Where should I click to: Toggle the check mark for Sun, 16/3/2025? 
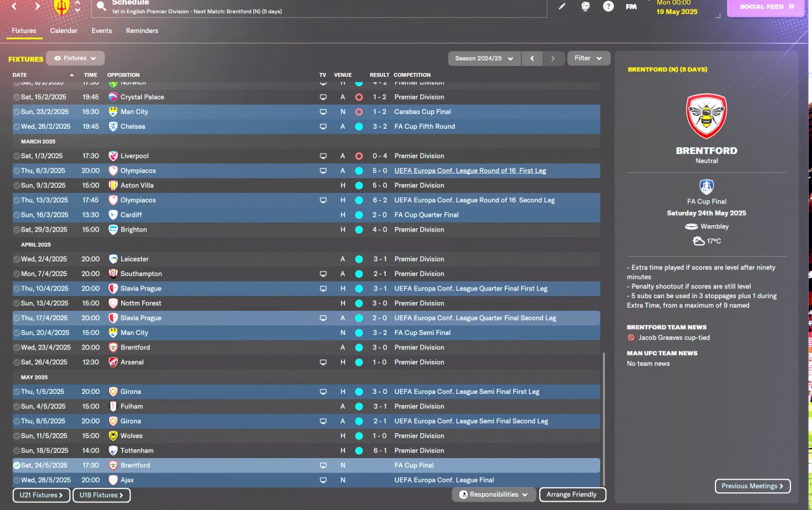tap(16, 215)
